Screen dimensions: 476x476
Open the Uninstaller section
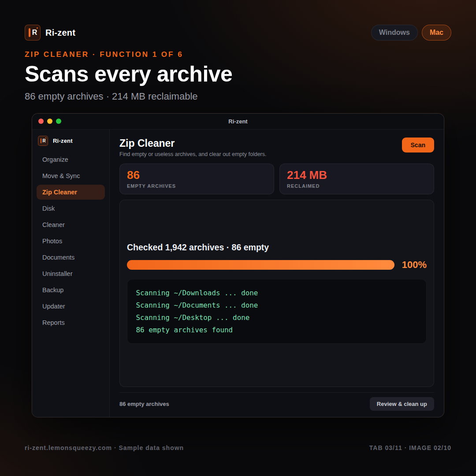(x=71, y=274)
